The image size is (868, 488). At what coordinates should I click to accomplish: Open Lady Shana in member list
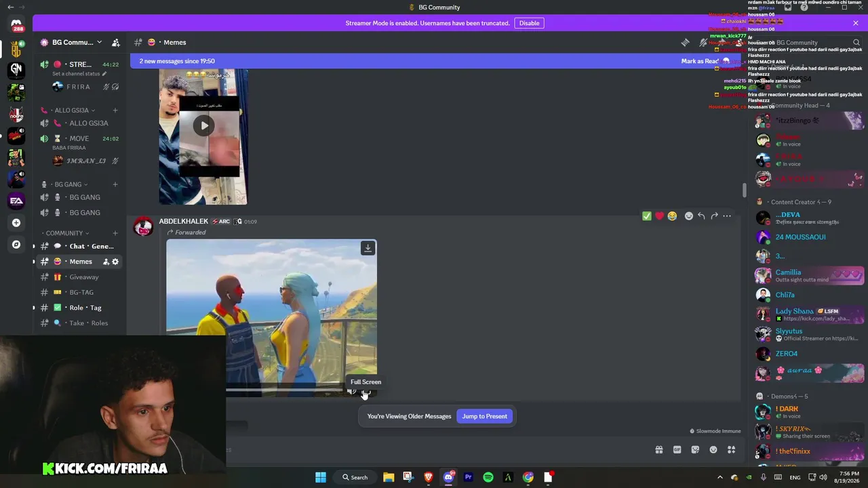coord(809,314)
